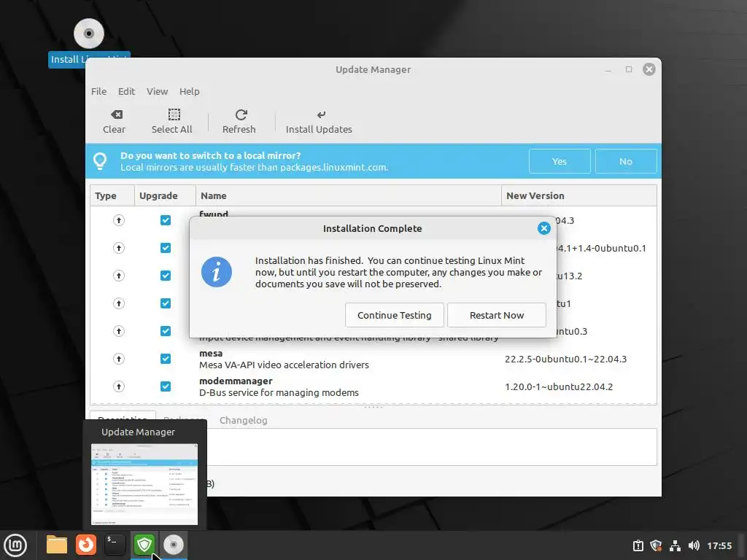Image resolution: width=747 pixels, height=560 pixels.
Task: Open the Edit menu
Action: click(x=126, y=91)
